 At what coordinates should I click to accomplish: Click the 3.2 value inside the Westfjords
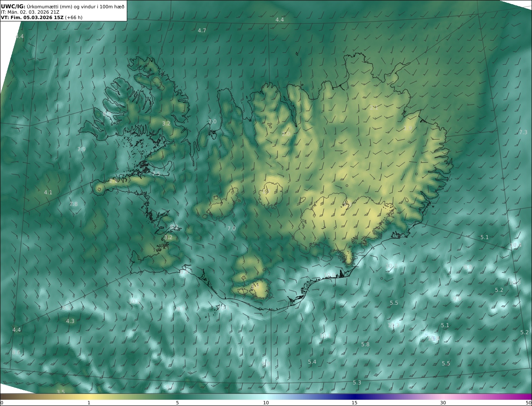(x=166, y=124)
